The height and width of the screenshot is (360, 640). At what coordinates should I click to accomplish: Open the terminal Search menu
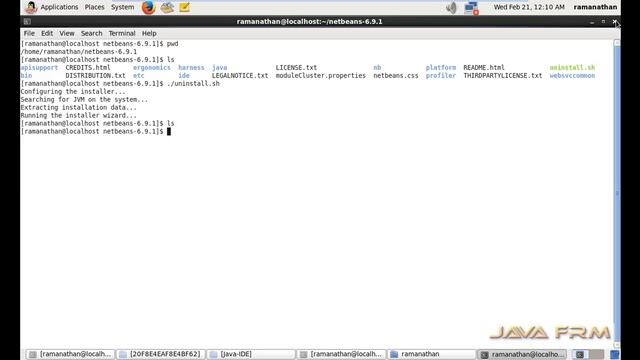pos(91,33)
